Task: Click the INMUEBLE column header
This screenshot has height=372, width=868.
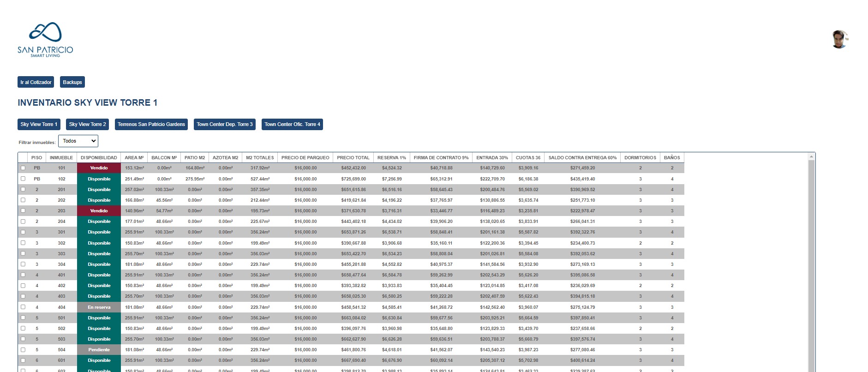Action: tap(61, 157)
